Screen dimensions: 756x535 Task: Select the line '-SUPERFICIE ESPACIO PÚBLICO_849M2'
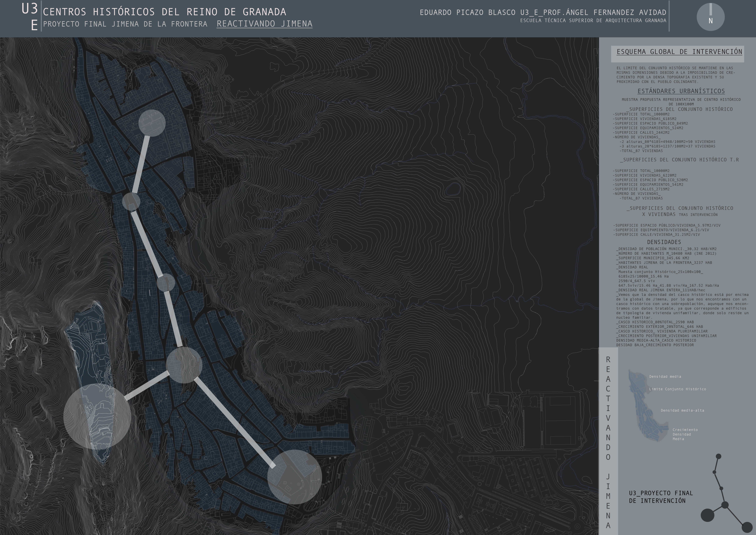[x=650, y=123]
